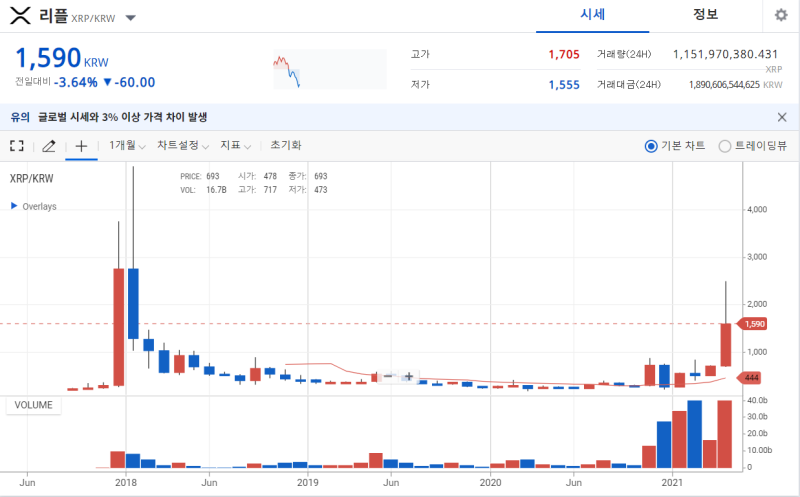Click the VOL: 16.7B readout
The image size is (800, 497).
203,190
